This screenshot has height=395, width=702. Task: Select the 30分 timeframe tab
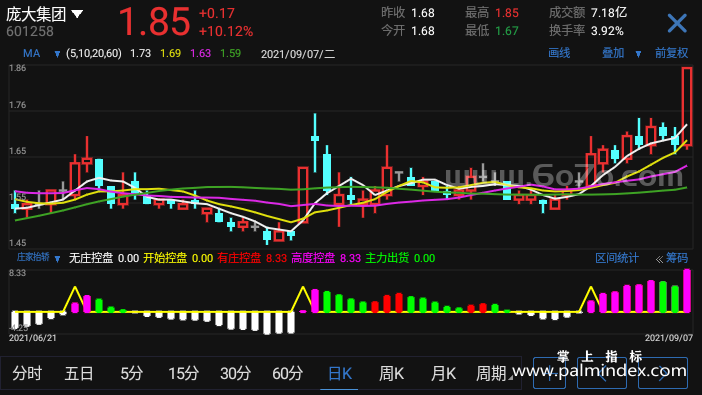235,373
